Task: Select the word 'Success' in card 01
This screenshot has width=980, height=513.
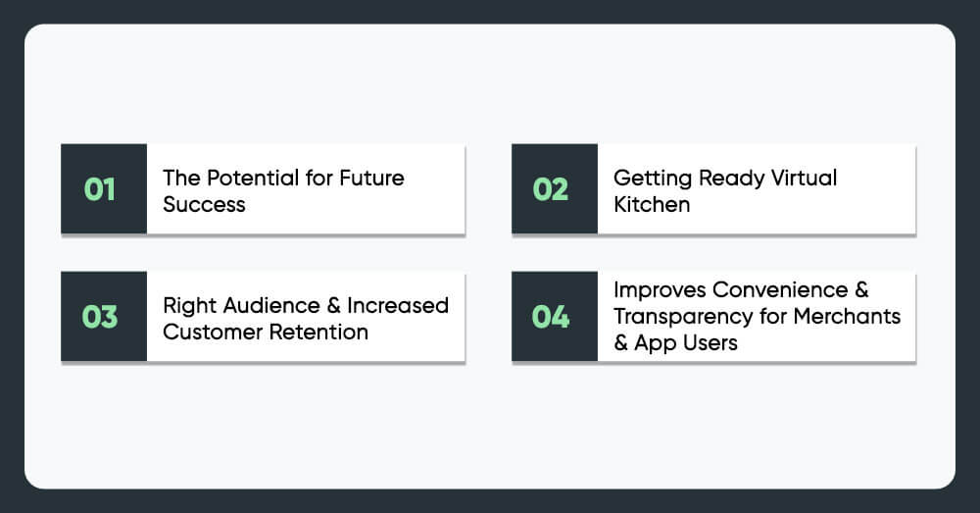Action: tap(205, 205)
